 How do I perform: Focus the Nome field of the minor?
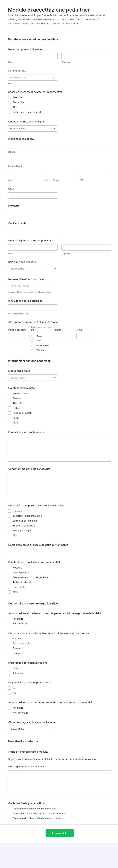33,56
